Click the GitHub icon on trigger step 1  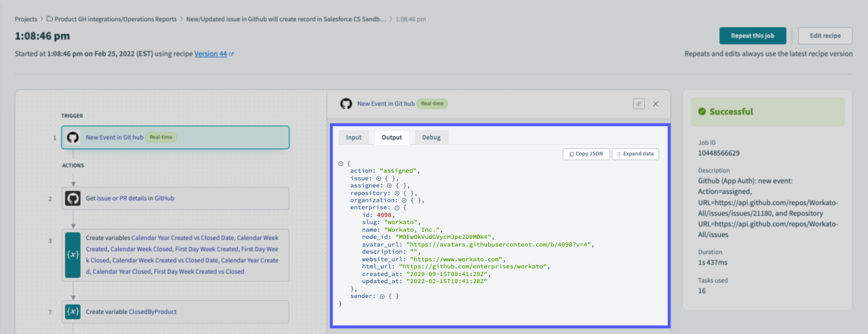(x=73, y=137)
